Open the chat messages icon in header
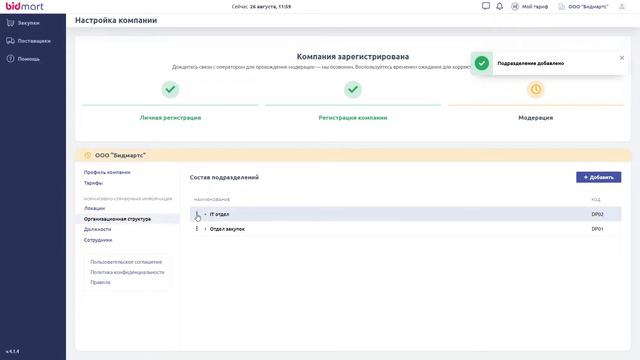Viewport: 640px width, 360px height. 486,6
